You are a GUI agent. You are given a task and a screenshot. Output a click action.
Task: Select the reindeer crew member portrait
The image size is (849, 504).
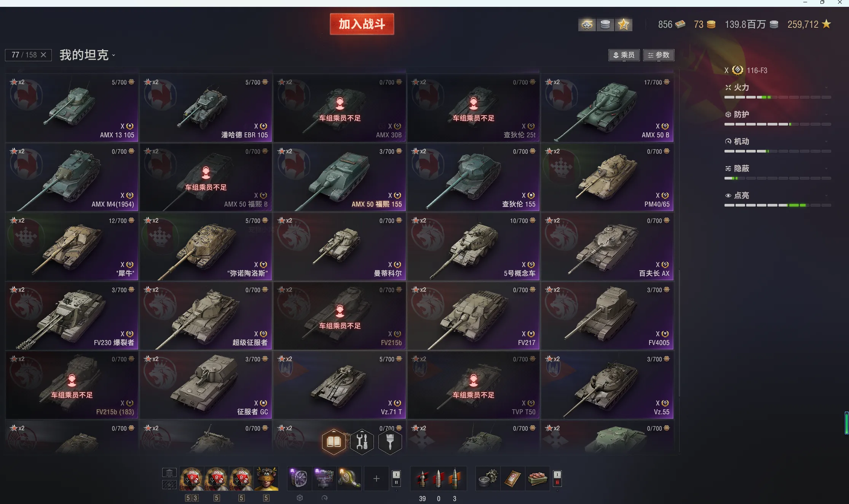[x=266, y=479]
